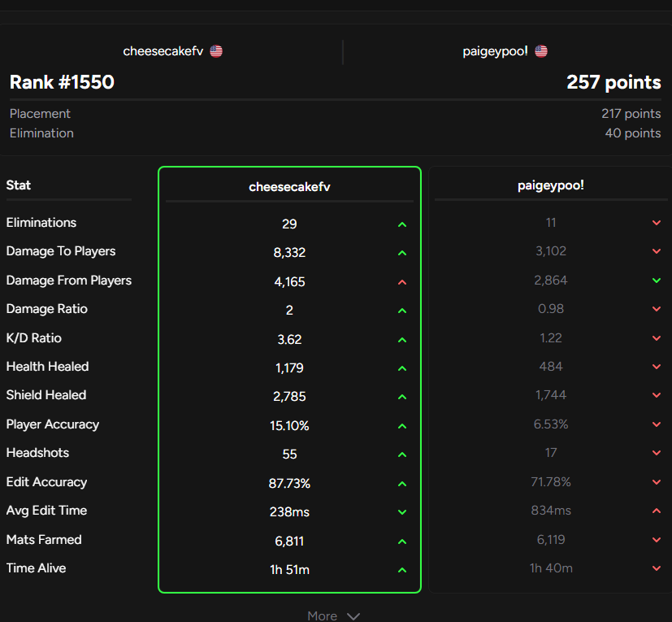Image resolution: width=672 pixels, height=622 pixels.
Task: Open cheesecakefv profile name in header
Action: [163, 51]
